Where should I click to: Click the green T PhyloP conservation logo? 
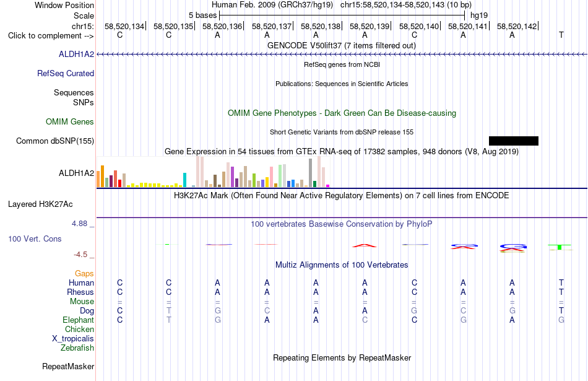560,247
